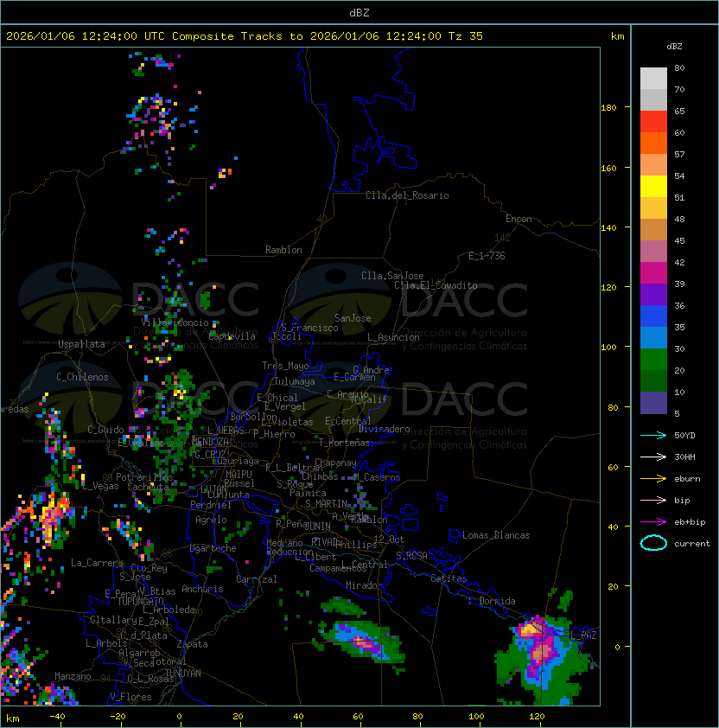This screenshot has height=728, width=719.
Task: Click the 'Ugarteche' map label
Action: pyautogui.click(x=213, y=548)
